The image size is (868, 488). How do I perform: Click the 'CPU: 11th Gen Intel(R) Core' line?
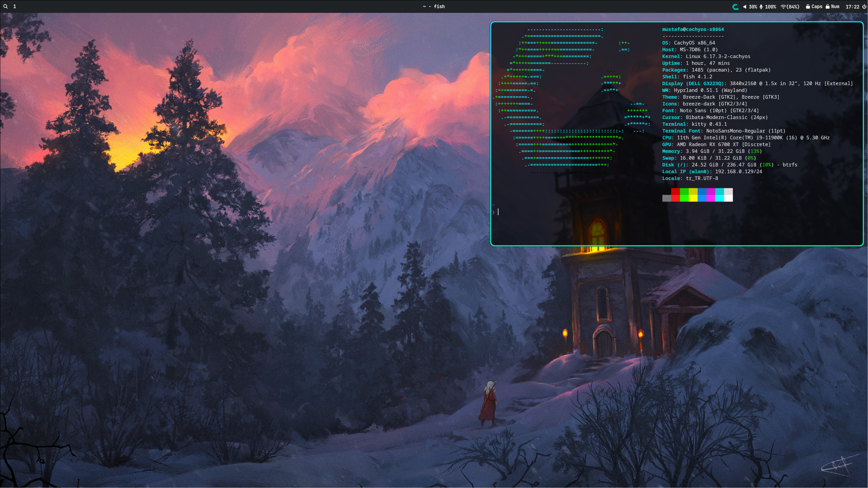[x=746, y=137]
